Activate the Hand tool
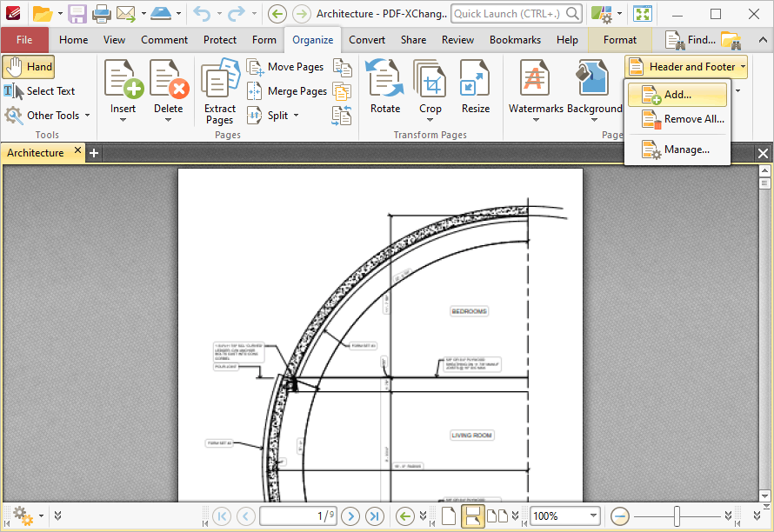This screenshot has height=532, width=774. click(x=29, y=66)
